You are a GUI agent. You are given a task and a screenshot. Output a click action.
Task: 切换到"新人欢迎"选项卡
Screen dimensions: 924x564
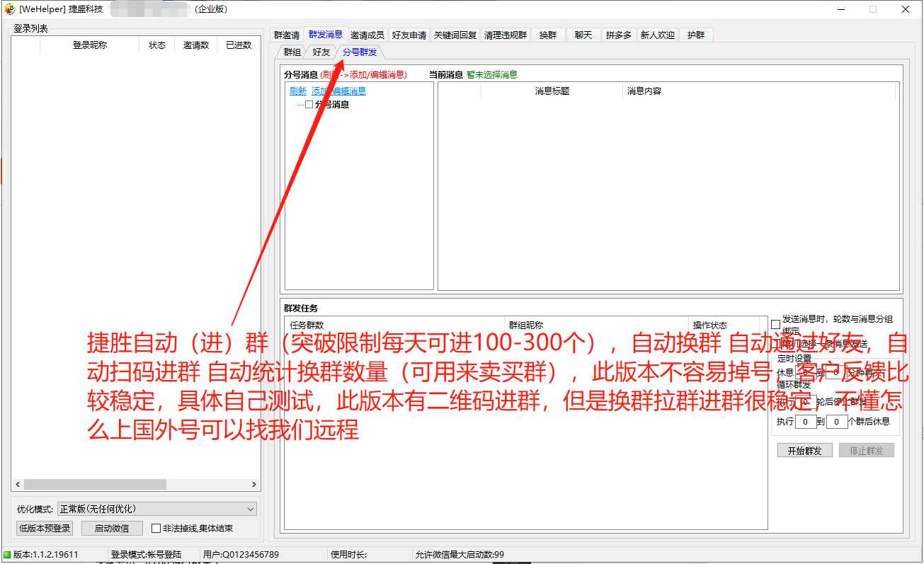(657, 34)
